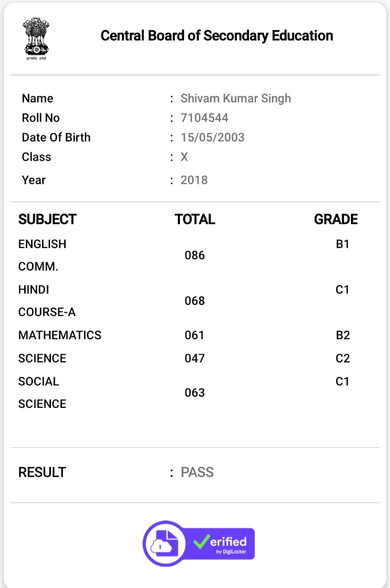Click the GRADE column header

336,219
